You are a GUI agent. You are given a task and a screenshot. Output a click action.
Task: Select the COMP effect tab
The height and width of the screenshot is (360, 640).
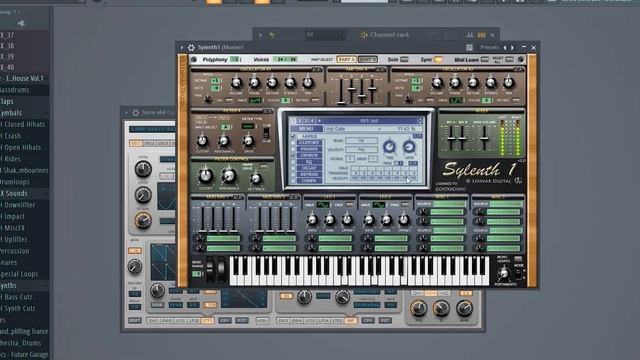(309, 180)
